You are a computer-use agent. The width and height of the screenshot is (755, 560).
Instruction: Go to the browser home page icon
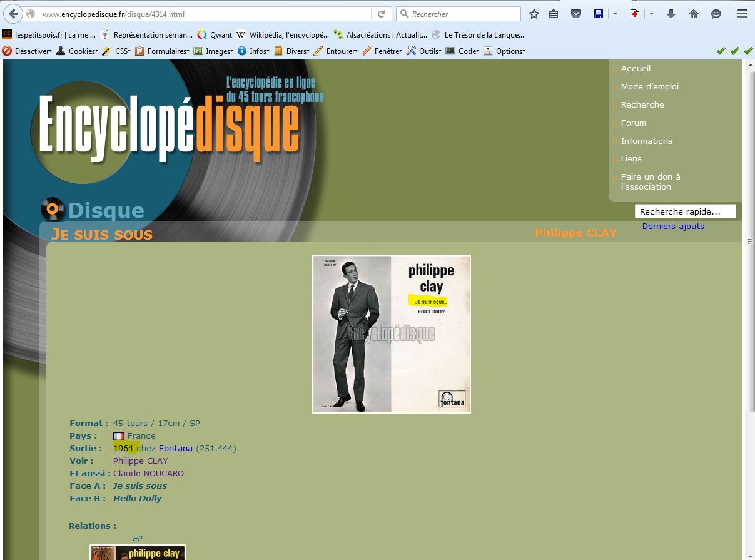pos(694,14)
